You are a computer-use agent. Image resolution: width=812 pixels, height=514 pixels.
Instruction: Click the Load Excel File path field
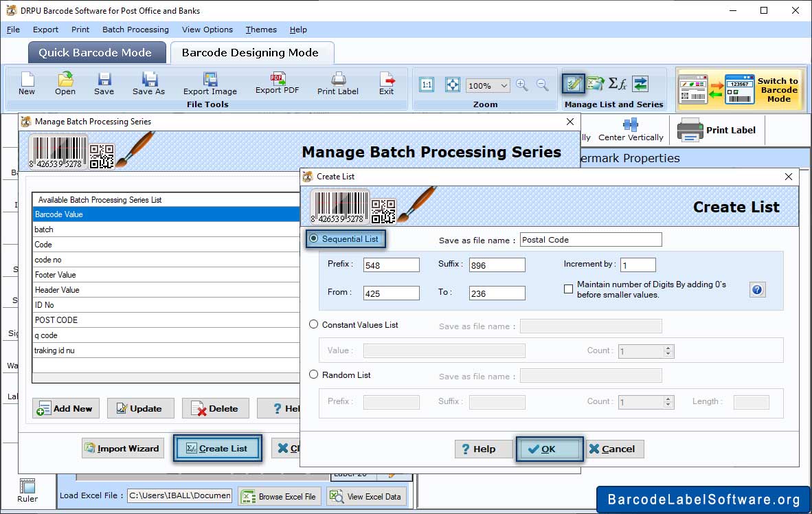pos(180,495)
